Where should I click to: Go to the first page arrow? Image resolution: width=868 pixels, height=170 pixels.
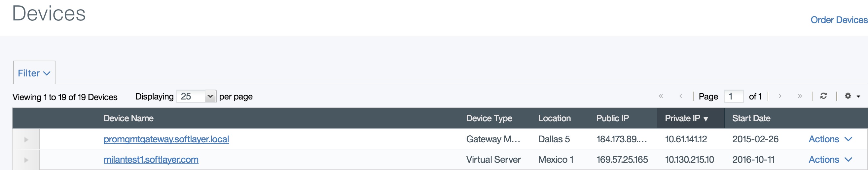point(661,97)
